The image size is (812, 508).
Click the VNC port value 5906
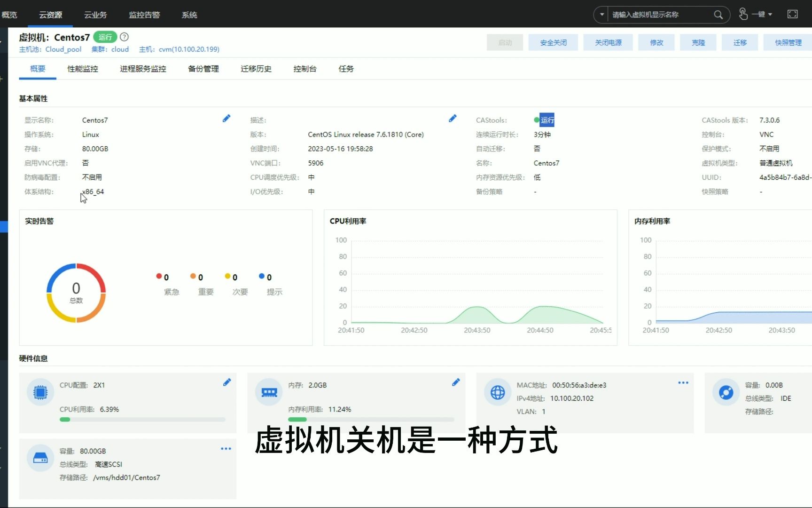click(x=316, y=163)
